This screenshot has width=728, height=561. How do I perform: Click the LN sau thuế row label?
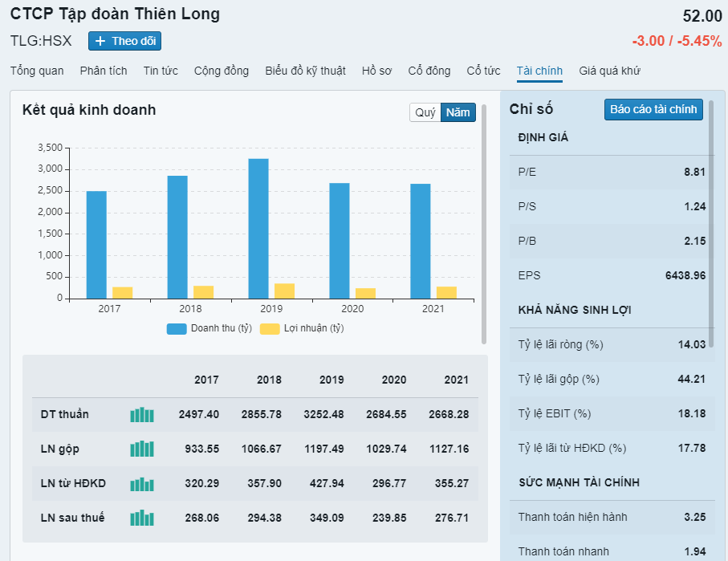tap(72, 518)
